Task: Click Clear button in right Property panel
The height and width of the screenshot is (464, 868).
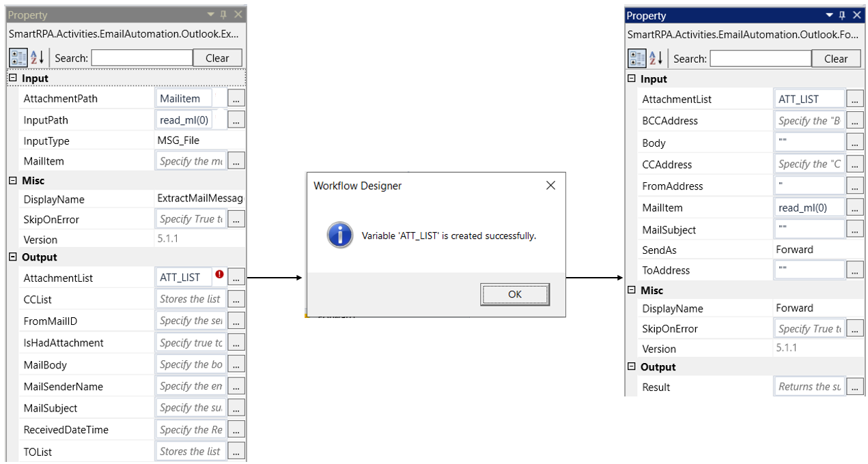Action: (x=835, y=59)
